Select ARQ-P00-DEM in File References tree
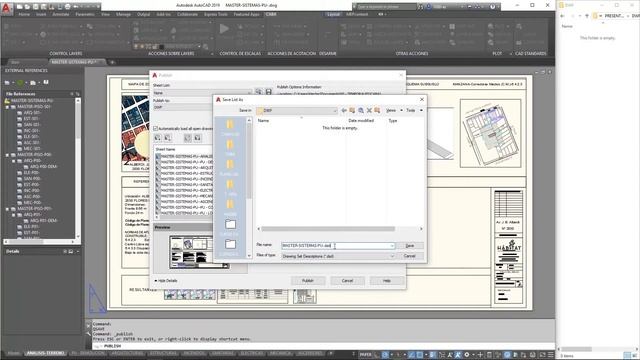The image size is (640, 360). [43, 167]
